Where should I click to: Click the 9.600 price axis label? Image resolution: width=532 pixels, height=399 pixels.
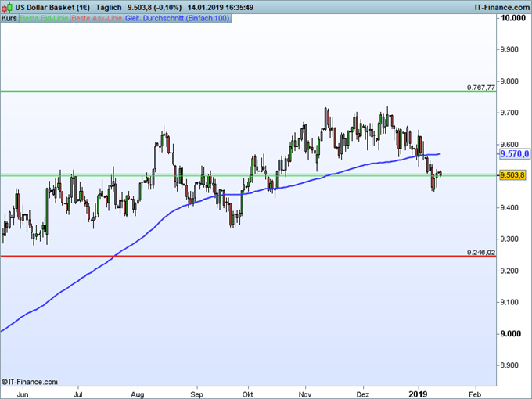tap(509, 144)
